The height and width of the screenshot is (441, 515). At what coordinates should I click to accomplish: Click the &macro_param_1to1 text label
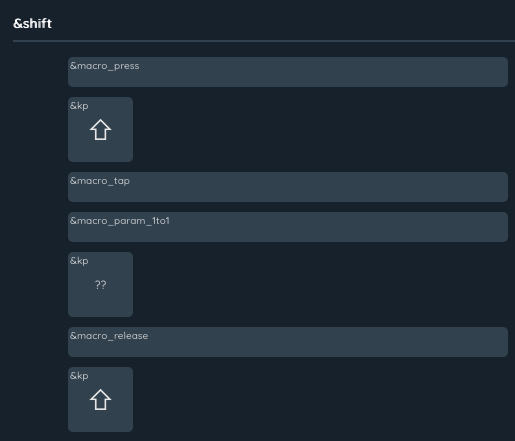coord(120,221)
